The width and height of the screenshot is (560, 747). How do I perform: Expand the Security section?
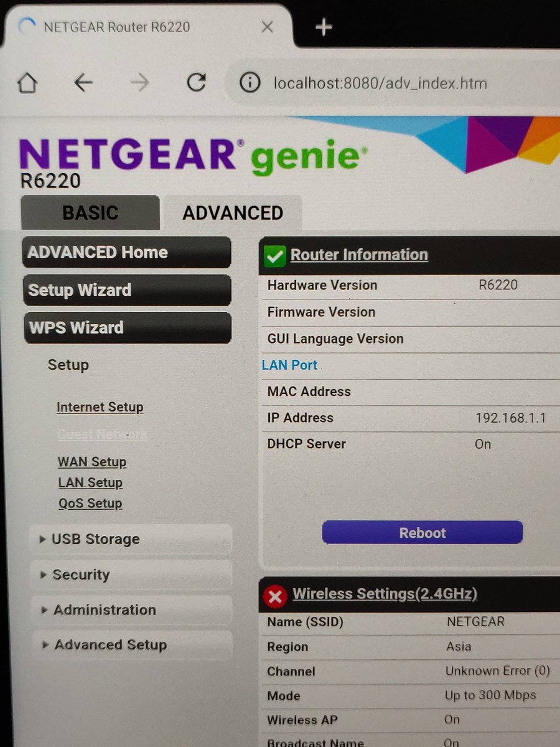131,575
